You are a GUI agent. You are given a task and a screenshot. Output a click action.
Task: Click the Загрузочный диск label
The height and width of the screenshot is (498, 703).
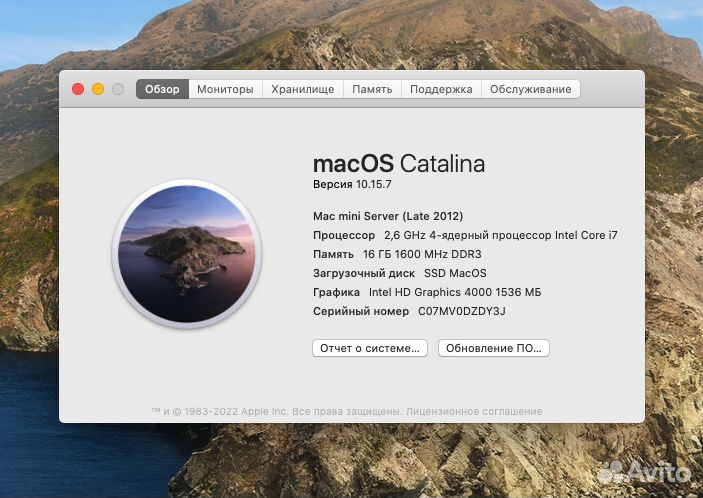(364, 273)
